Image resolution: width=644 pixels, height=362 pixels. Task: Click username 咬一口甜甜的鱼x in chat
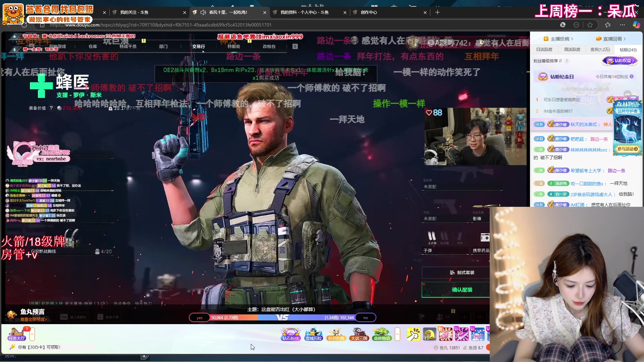click(587, 184)
